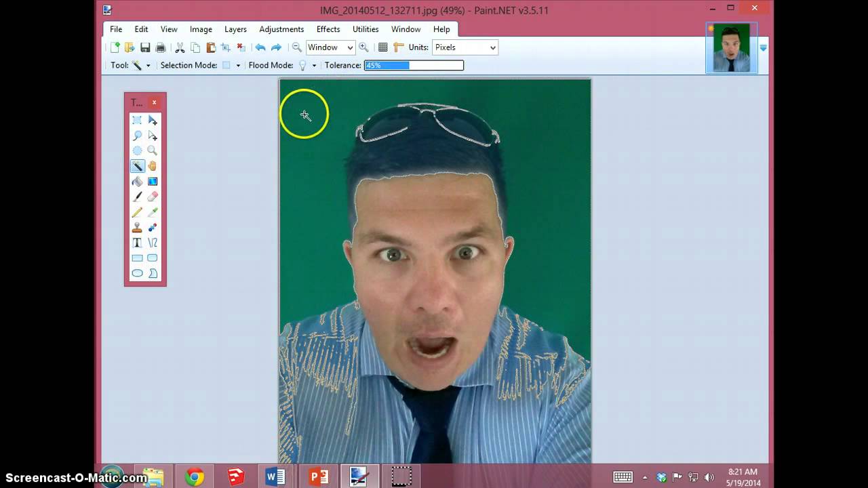Viewport: 868px width, 488px height.
Task: Open the Selection Mode dropdown
Action: [231, 65]
